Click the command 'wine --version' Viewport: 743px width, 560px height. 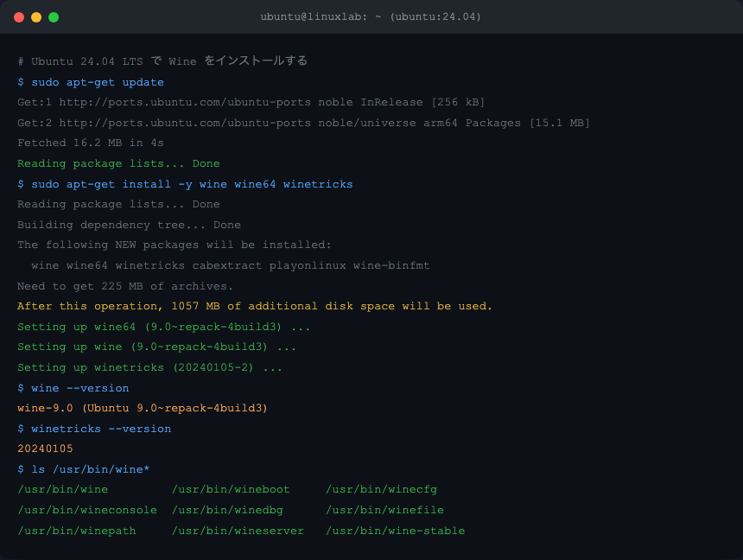(x=80, y=388)
